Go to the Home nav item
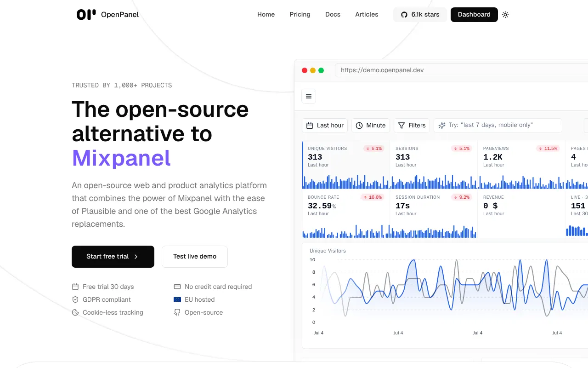Viewport: 588px width, 368px height. tap(266, 15)
